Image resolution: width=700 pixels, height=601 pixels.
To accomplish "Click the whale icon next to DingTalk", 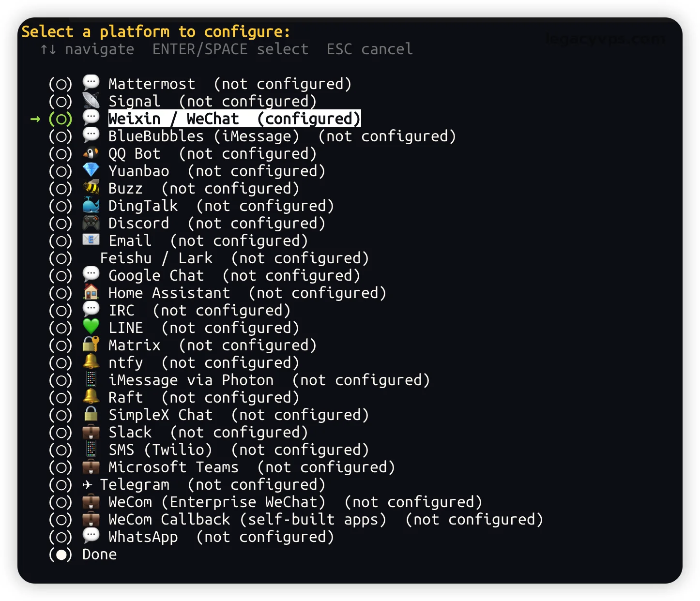I will coord(91,205).
